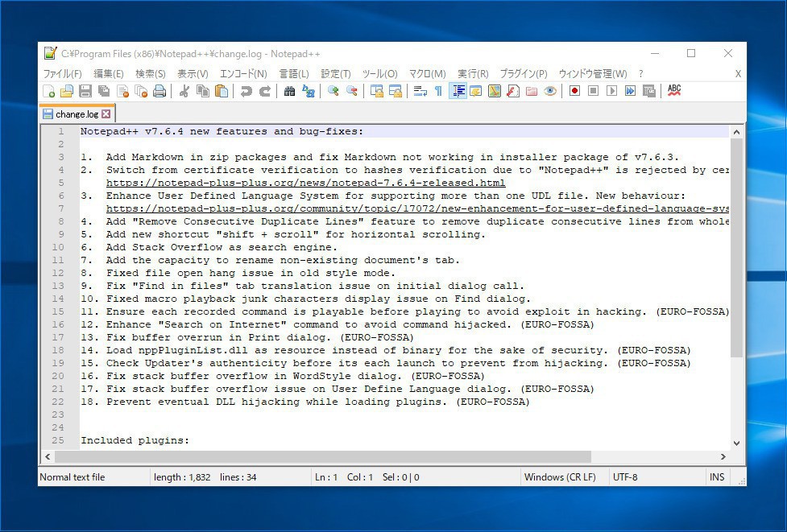Toggle Show All Characters pilcrow icon
787x532 pixels.
click(x=438, y=91)
